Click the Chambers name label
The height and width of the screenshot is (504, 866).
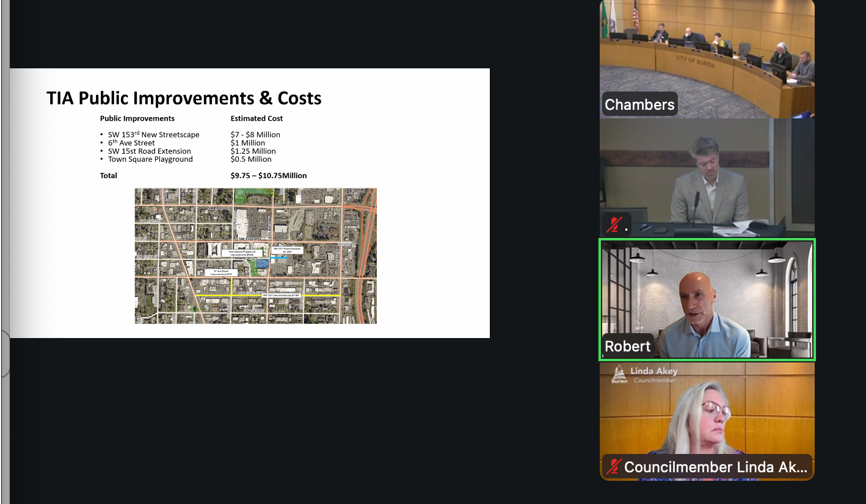(x=639, y=105)
